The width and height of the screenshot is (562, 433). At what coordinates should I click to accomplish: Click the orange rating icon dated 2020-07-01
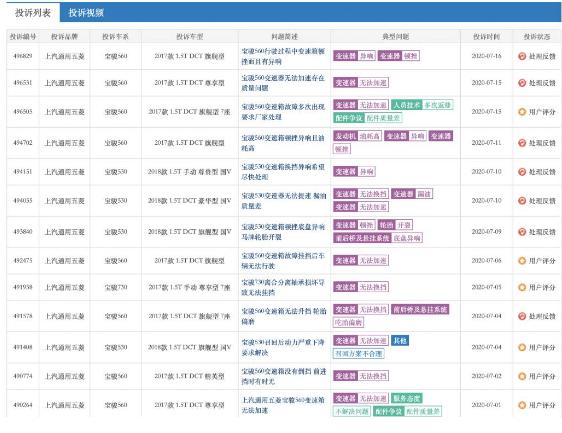coord(522,405)
